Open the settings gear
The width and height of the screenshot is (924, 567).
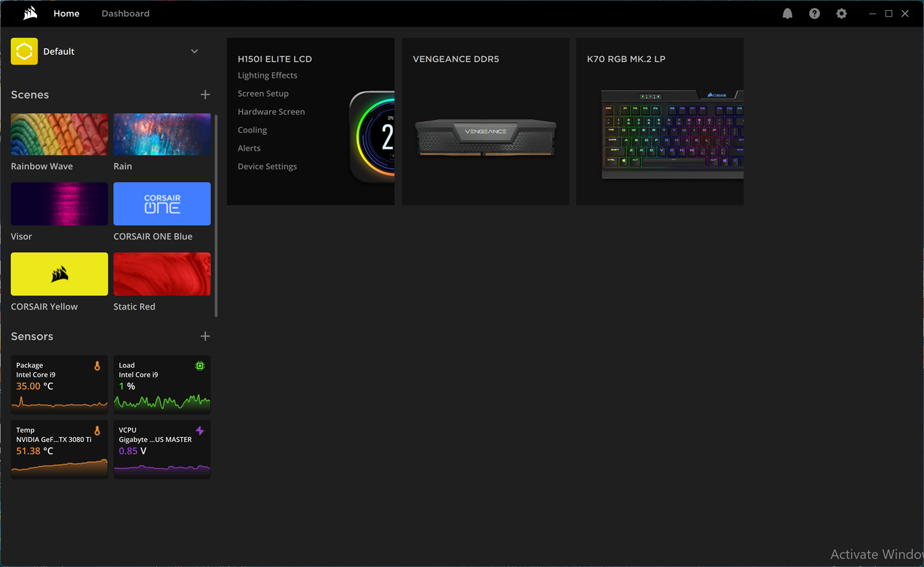pyautogui.click(x=841, y=13)
